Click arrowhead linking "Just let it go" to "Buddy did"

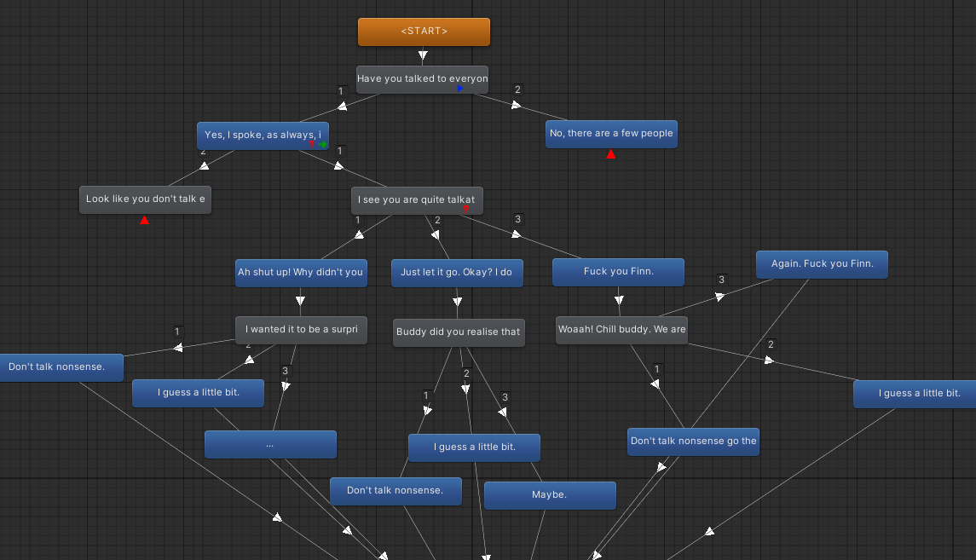click(458, 301)
